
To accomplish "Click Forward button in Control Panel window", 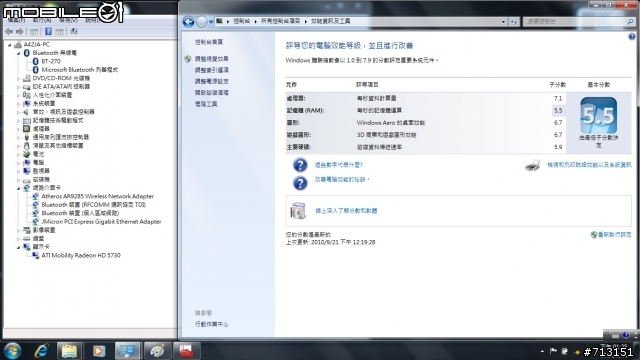I will (x=202, y=22).
